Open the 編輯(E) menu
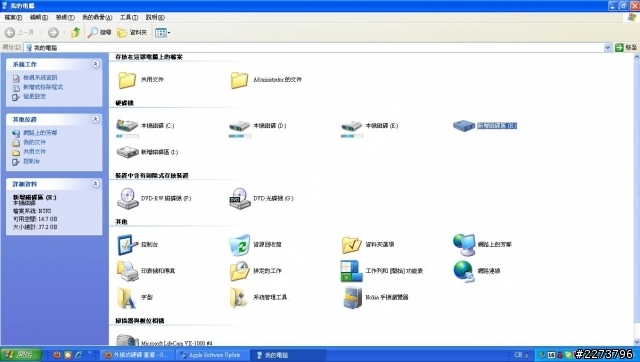 39,17
